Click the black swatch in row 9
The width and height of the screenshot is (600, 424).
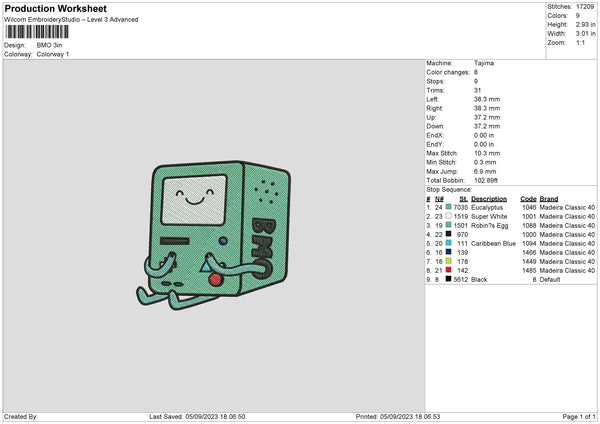[448, 279]
